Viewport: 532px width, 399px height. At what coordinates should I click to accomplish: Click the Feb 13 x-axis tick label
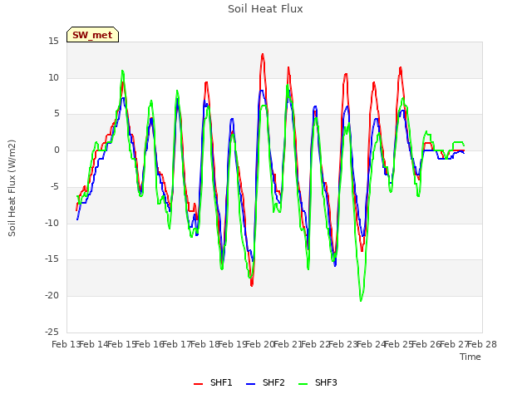pyautogui.click(x=66, y=344)
